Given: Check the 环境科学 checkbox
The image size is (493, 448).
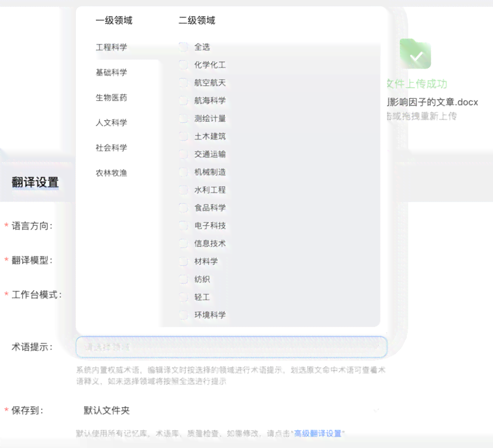Looking at the screenshot, I should (x=183, y=315).
